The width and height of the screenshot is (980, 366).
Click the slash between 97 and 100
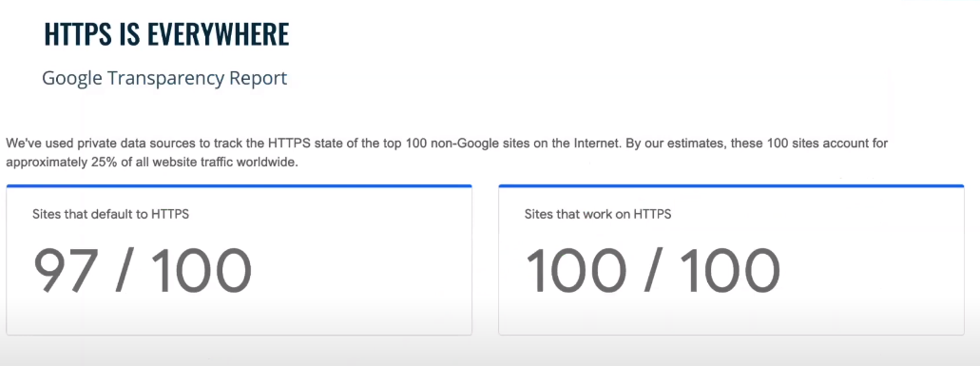[x=124, y=271]
